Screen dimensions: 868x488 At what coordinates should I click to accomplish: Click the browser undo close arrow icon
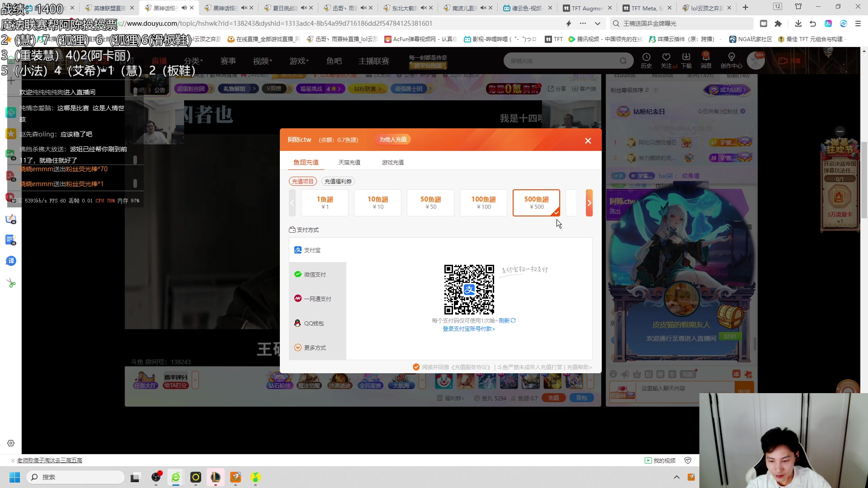(812, 23)
